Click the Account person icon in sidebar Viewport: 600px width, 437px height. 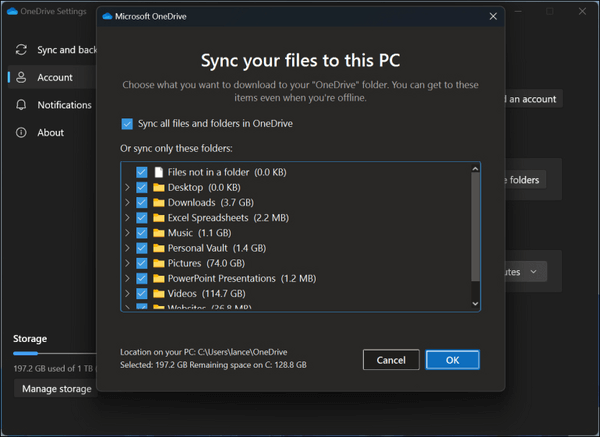click(21, 77)
